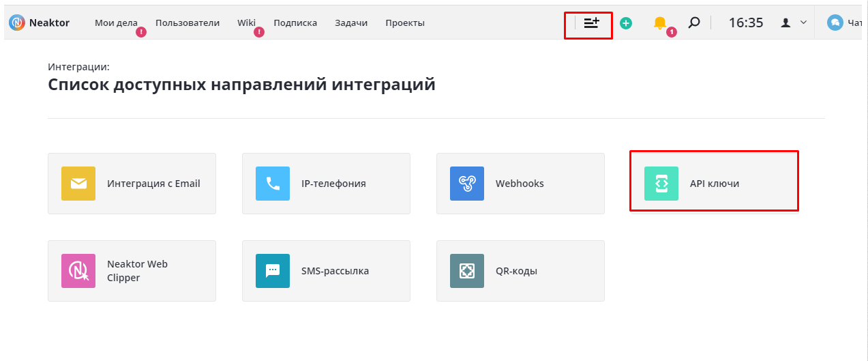This screenshot has height=361, width=868.
Task: Navigate to Задачи
Action: click(351, 23)
